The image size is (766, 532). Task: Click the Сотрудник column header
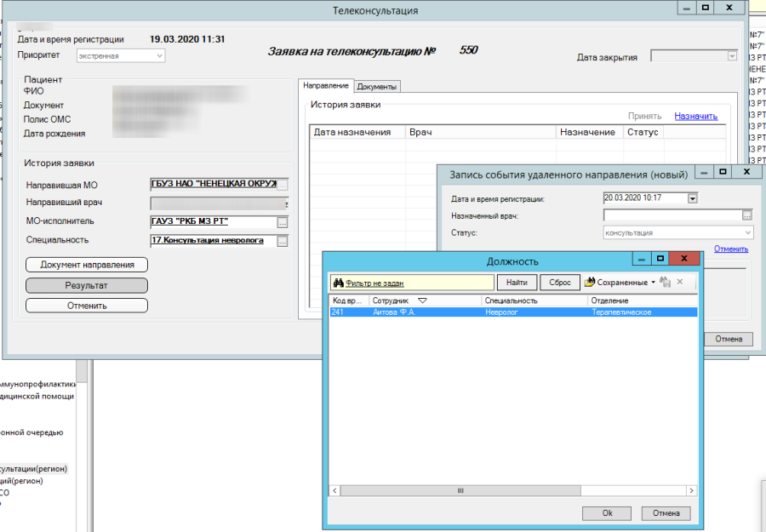point(425,300)
